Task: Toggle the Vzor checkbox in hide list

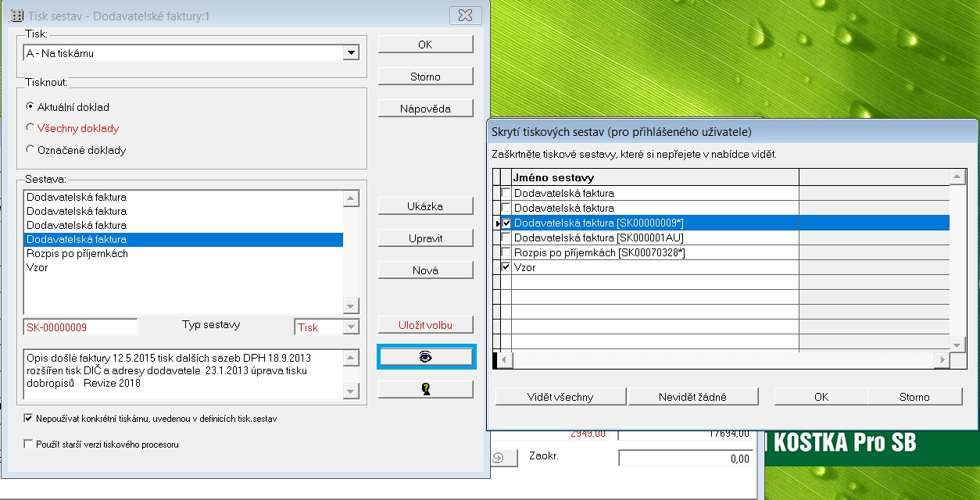Action: coord(506,267)
